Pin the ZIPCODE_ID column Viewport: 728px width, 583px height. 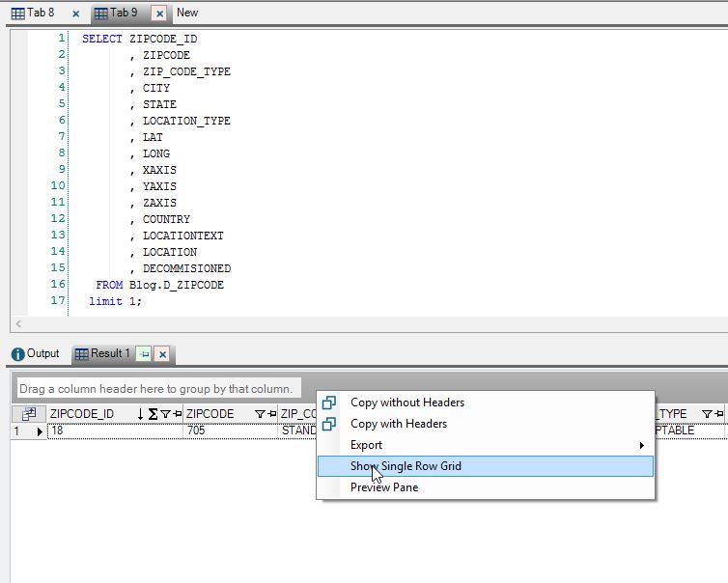pos(177,413)
